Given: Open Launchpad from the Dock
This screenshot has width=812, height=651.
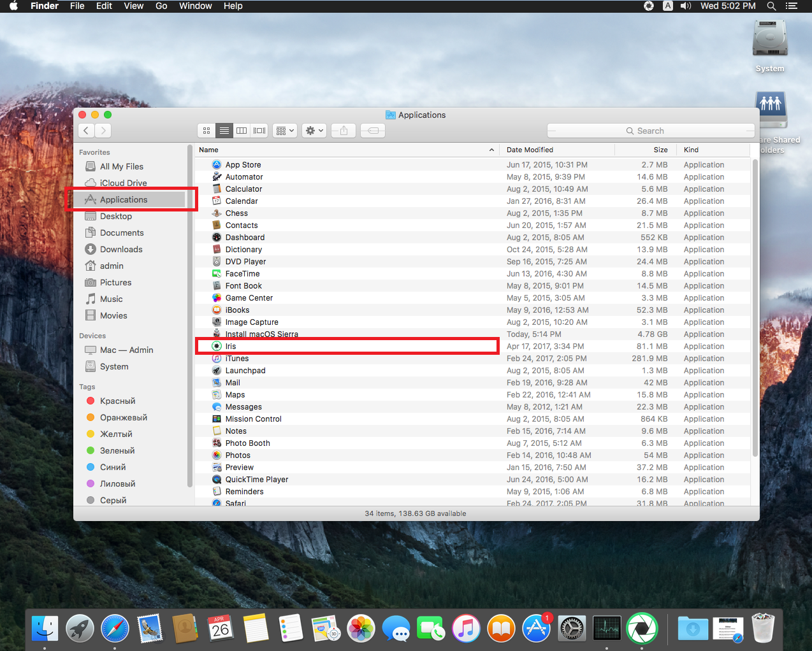Looking at the screenshot, I should pyautogui.click(x=80, y=629).
